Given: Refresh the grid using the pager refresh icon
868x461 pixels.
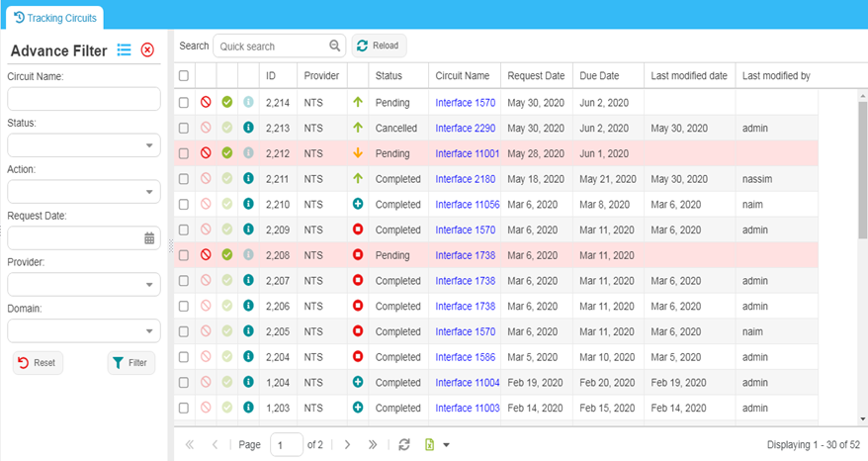Looking at the screenshot, I should (404, 445).
